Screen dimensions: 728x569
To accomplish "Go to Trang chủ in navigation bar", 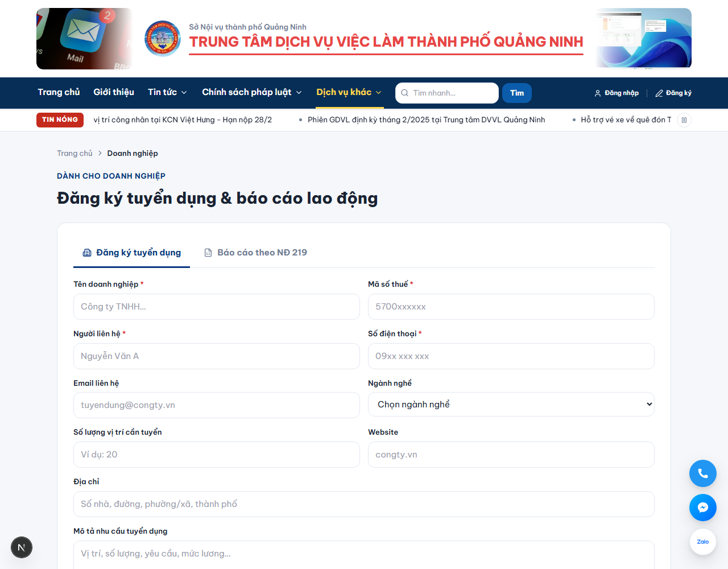I will pyautogui.click(x=59, y=92).
